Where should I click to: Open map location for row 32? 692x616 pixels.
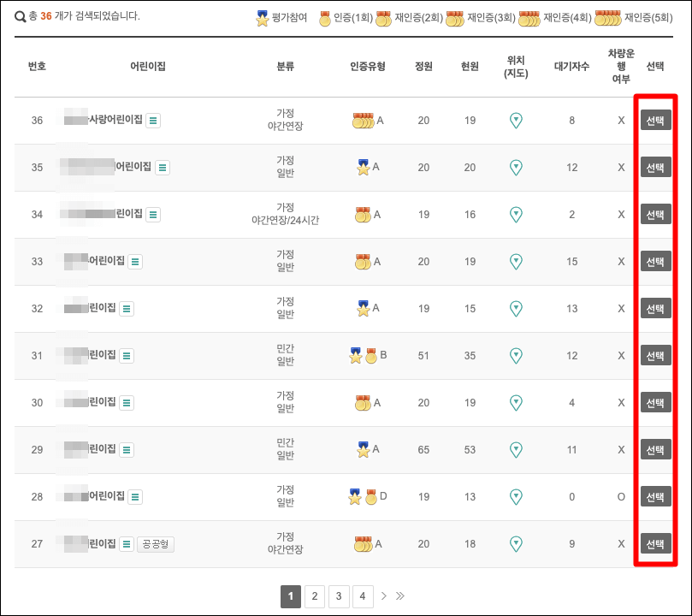tap(516, 309)
